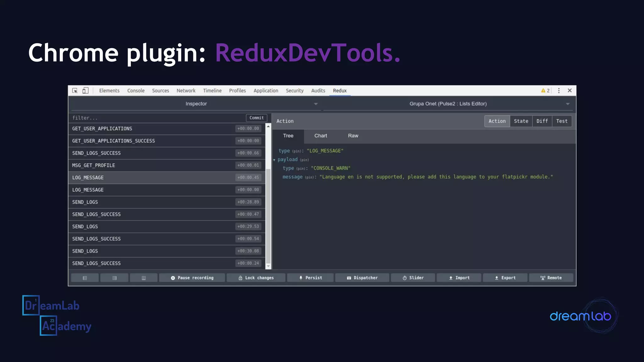Screen dimensions: 644x362
Task: Select SEND_LOGS_SUCCESS action at +00:00.66
Action: [x=167, y=153]
